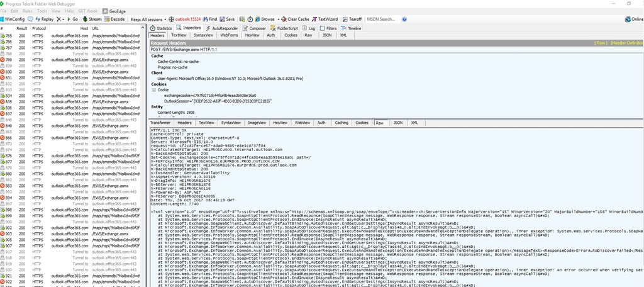
Task: Open the File menu
Action: [3, 11]
